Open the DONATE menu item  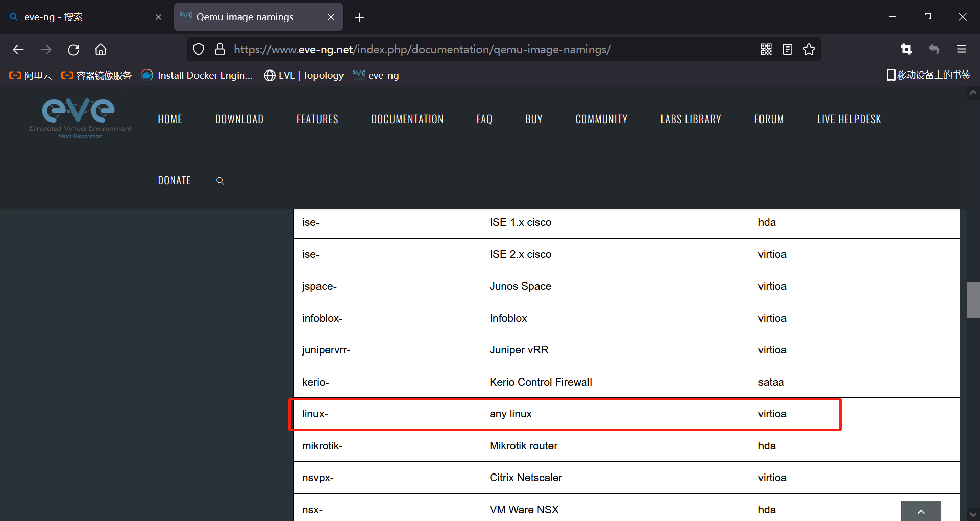point(175,181)
